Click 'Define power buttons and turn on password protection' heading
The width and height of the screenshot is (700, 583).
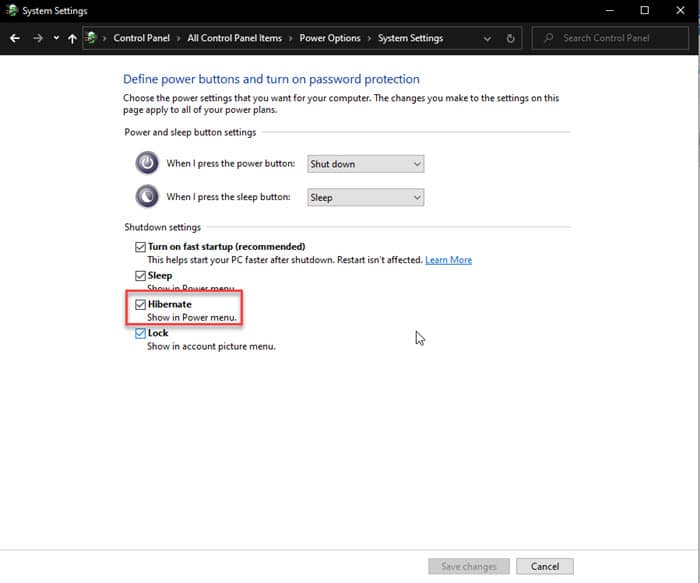click(271, 79)
